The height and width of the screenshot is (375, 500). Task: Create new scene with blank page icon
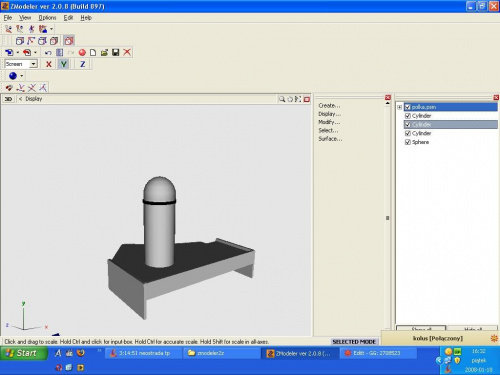[x=93, y=52]
